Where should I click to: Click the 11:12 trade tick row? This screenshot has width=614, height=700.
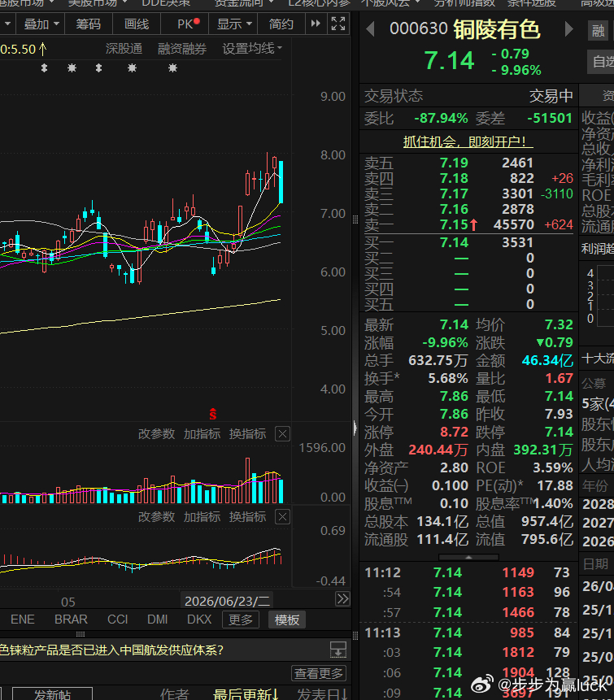(468, 572)
